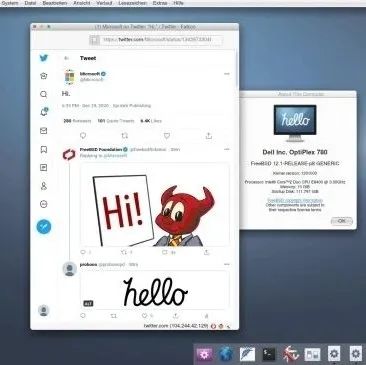Reply to the FreeBSD Foundation tweet
This screenshot has width=366, height=365.
click(x=83, y=252)
